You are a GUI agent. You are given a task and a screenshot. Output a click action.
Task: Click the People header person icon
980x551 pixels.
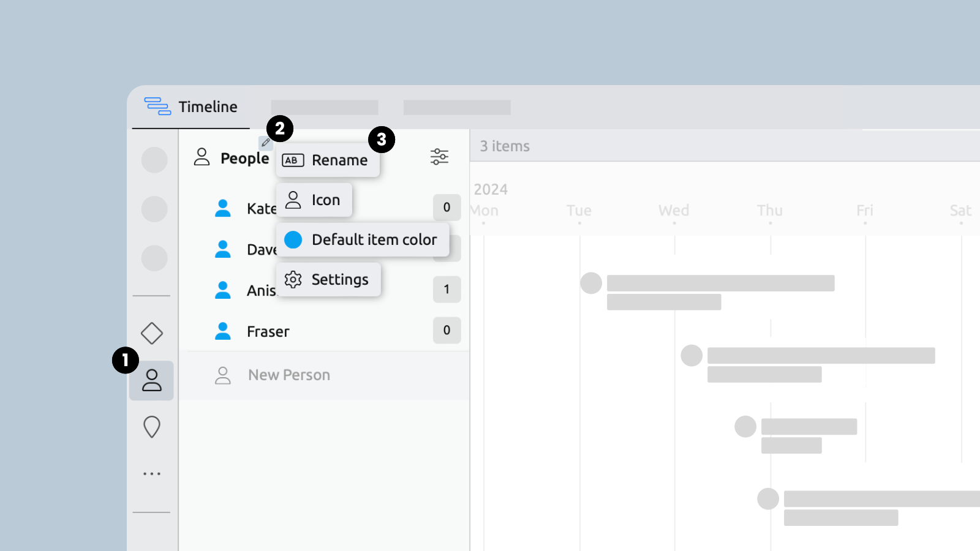point(202,157)
